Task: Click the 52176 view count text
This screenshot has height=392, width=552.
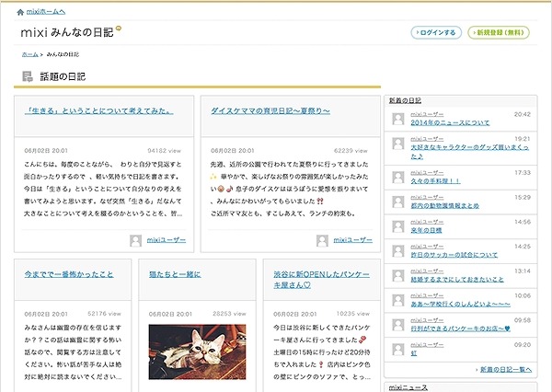Action: click(x=104, y=314)
